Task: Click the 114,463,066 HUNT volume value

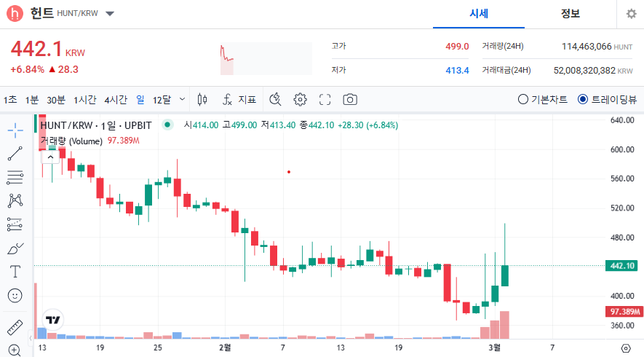Action: click(x=597, y=47)
